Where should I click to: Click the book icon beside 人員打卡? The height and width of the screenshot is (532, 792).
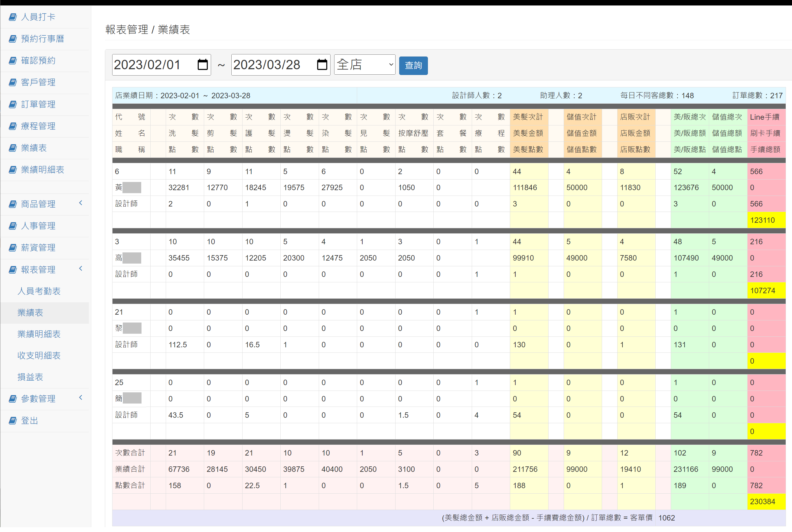[x=13, y=17]
